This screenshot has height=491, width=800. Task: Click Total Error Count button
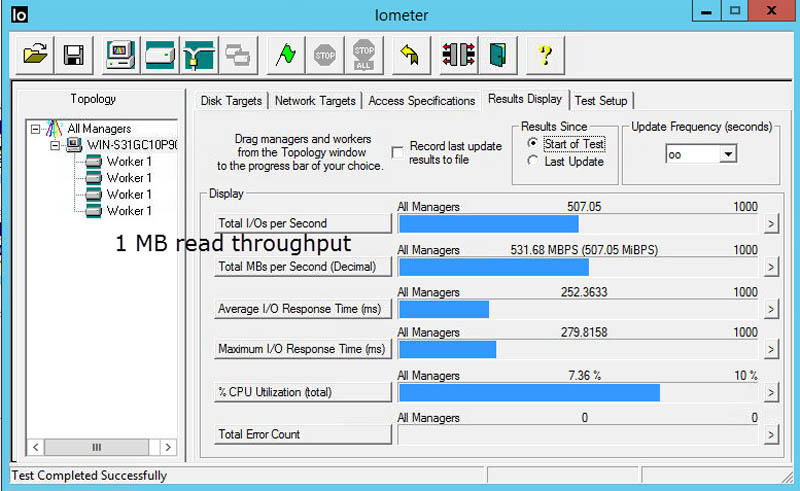pos(303,434)
